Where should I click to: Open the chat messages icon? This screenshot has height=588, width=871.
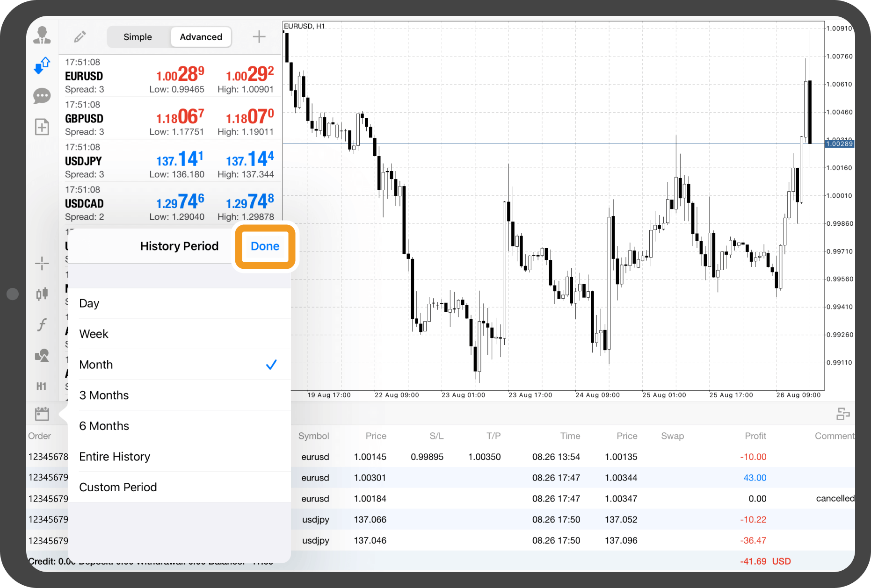[x=42, y=96]
